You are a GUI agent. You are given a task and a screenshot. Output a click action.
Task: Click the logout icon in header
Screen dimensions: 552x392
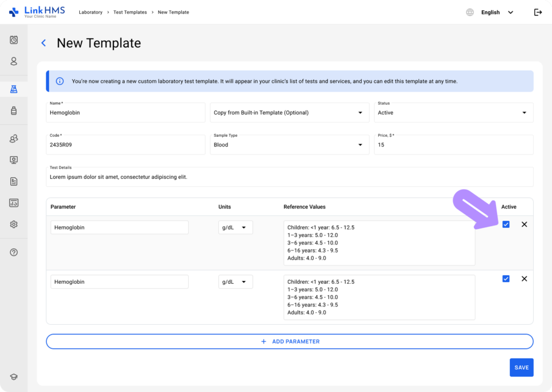click(537, 12)
